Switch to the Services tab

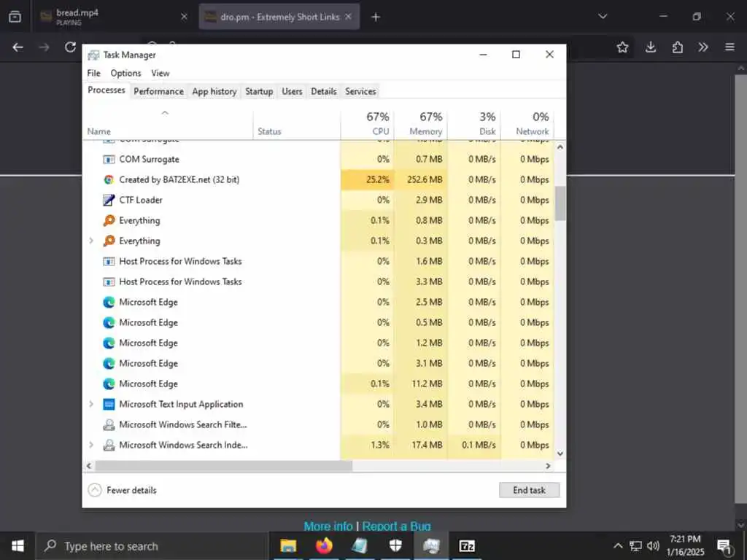[x=360, y=91]
